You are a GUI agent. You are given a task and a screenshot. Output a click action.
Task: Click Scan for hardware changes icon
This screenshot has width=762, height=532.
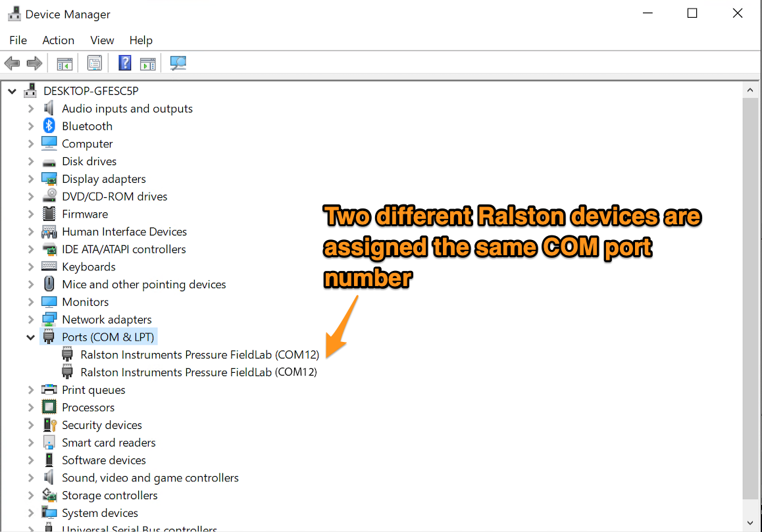[x=178, y=63]
